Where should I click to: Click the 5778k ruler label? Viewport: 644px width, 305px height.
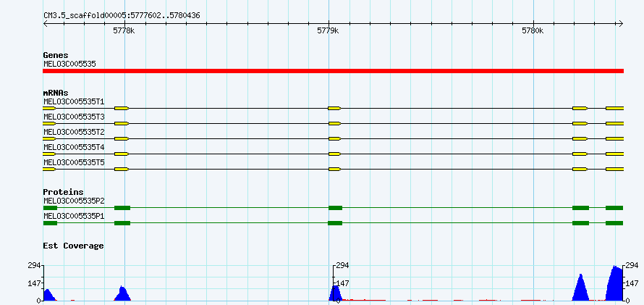(x=124, y=30)
